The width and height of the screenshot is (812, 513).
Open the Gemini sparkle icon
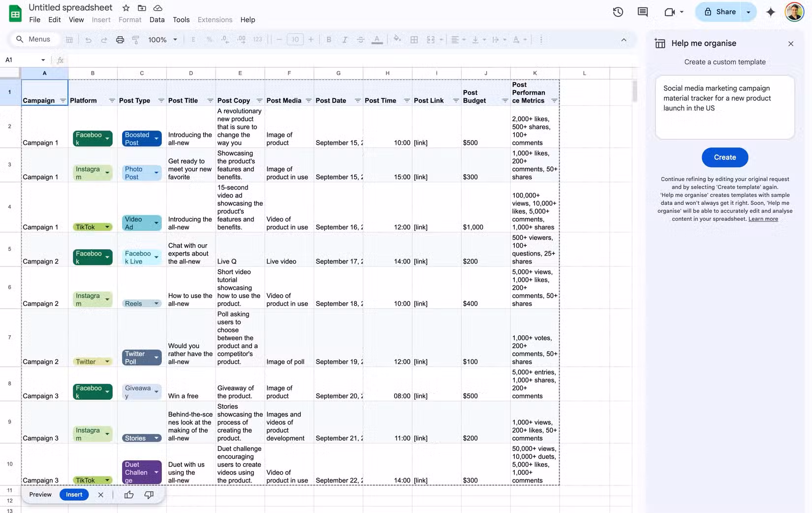(x=771, y=12)
